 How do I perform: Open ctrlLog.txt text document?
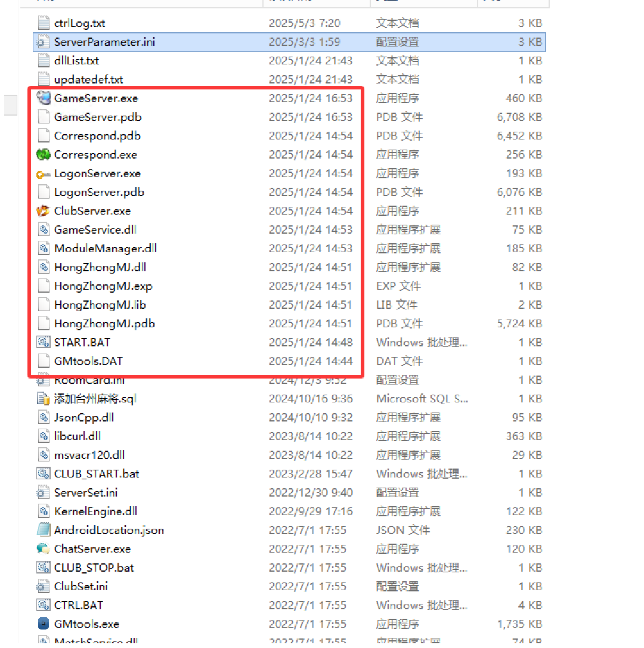click(79, 23)
